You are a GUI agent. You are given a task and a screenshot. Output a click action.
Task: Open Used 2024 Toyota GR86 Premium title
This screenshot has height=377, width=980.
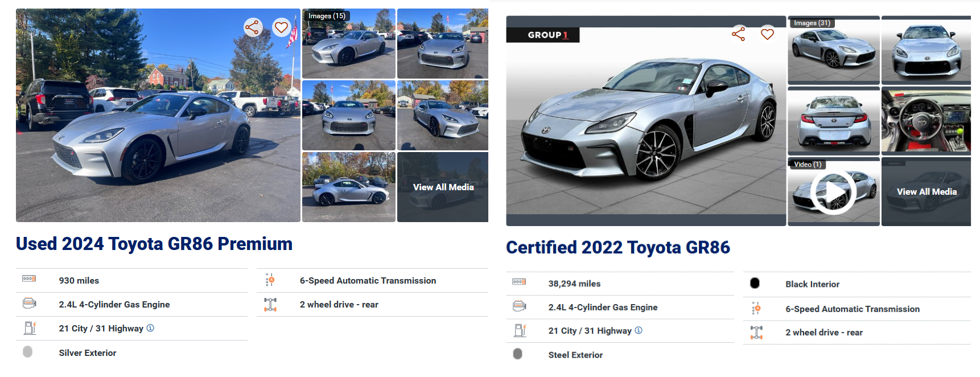[154, 244]
